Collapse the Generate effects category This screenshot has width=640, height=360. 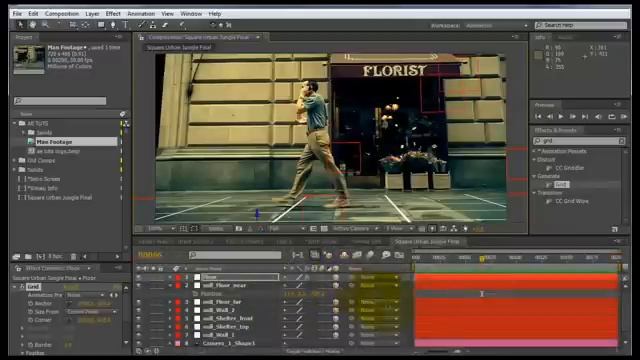[x=534, y=176]
